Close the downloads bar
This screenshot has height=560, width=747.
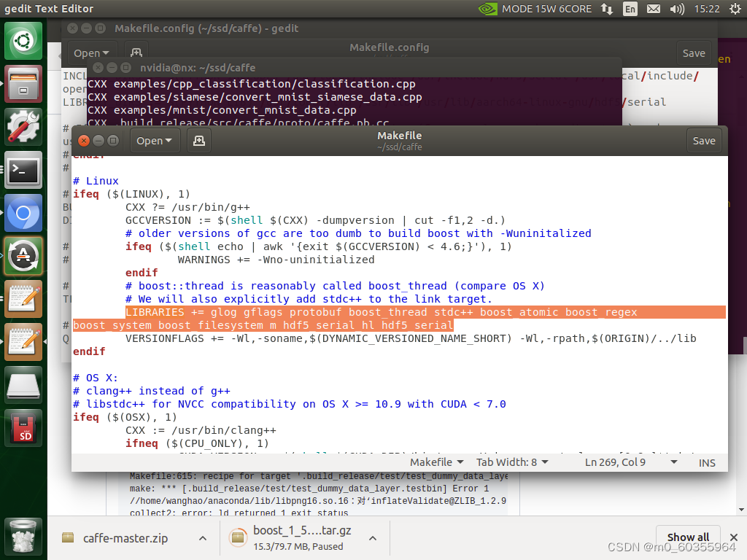(x=734, y=537)
